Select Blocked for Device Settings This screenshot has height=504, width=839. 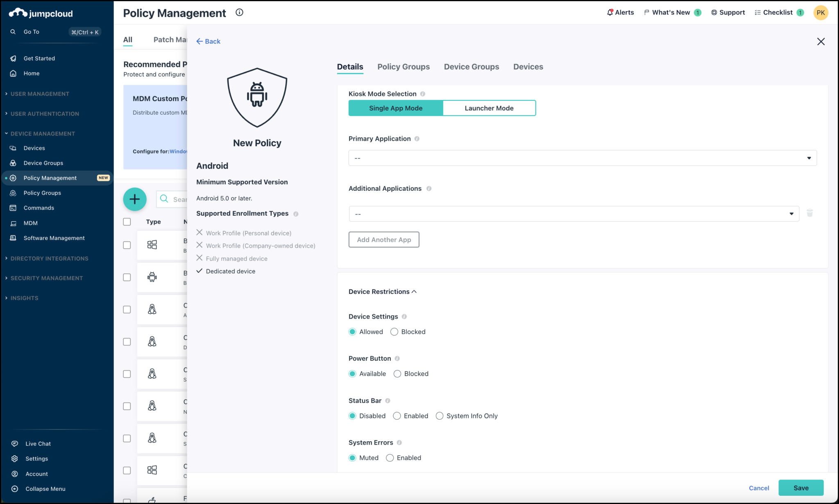tap(394, 332)
